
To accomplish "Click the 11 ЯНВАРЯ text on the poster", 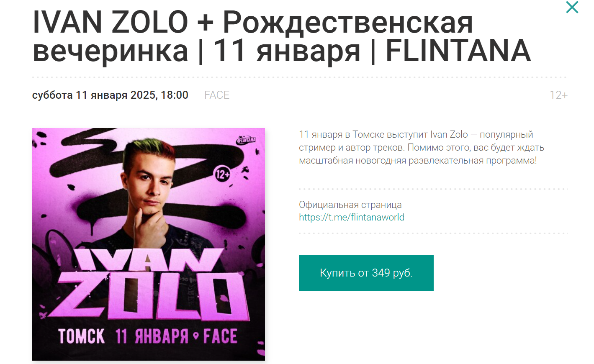I will pos(152,336).
